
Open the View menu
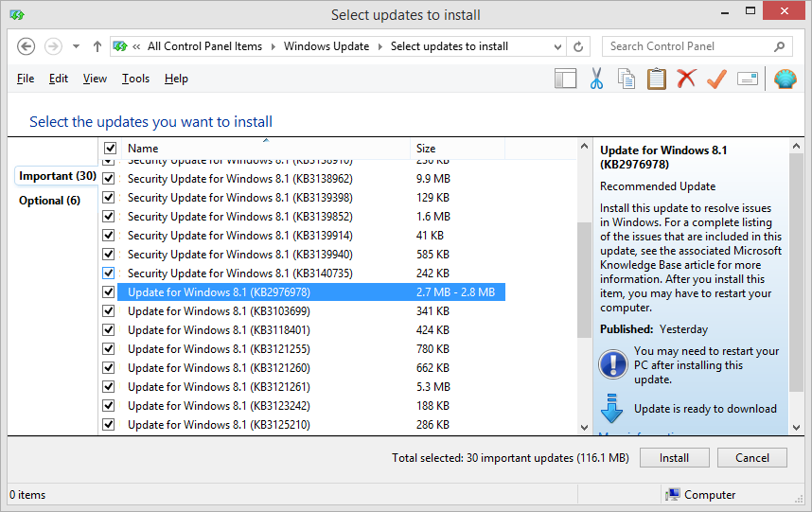[95, 79]
